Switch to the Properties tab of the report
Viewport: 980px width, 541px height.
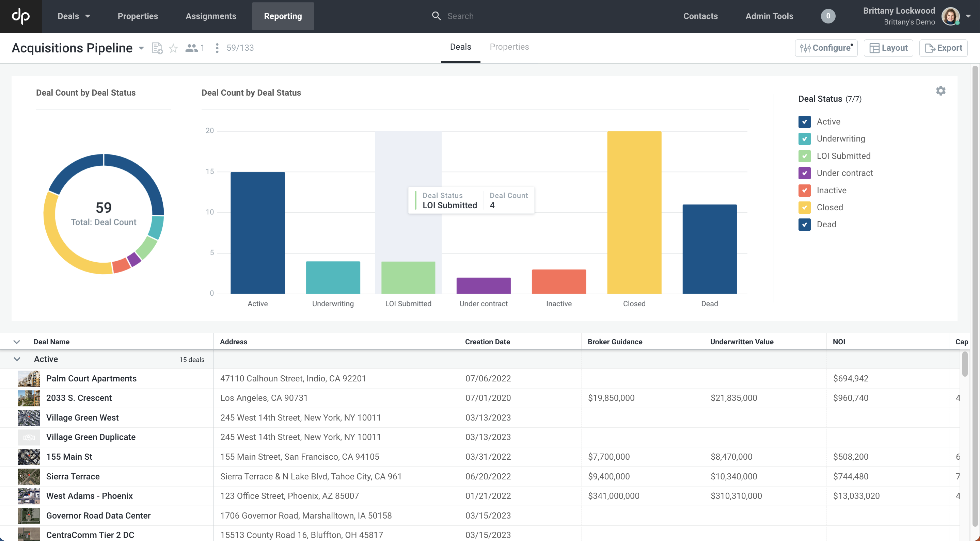(x=509, y=47)
